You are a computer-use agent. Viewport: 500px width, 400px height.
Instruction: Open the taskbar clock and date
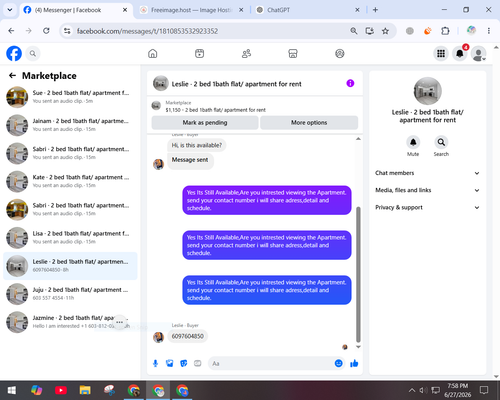(457, 390)
